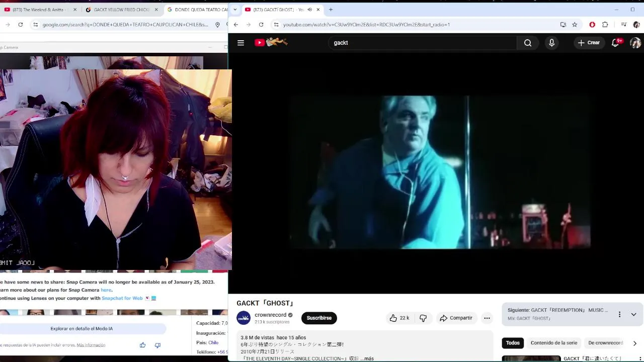The width and height of the screenshot is (644, 362).
Task: View site info for google.com
Action: [x=35, y=24]
